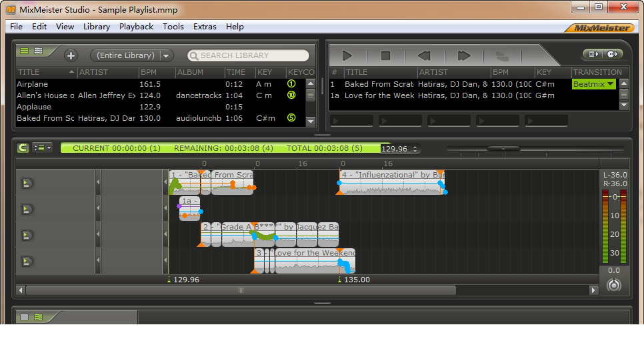
Task: Collapse first track's header arrow
Action: pos(98,182)
